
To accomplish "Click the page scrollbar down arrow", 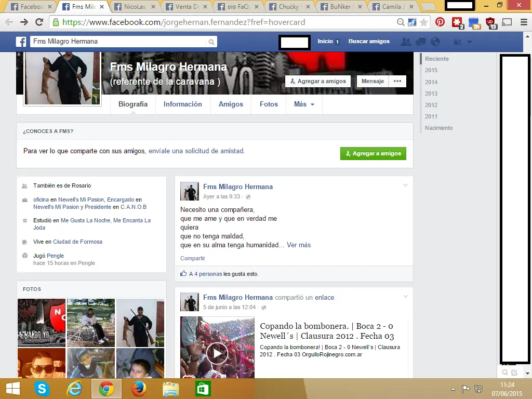I will pyautogui.click(x=527, y=373).
